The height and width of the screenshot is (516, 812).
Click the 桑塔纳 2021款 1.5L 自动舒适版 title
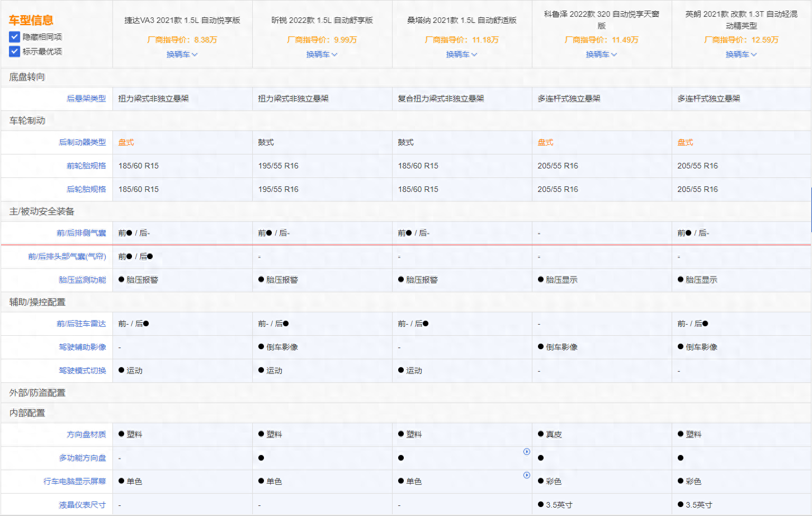(462, 20)
